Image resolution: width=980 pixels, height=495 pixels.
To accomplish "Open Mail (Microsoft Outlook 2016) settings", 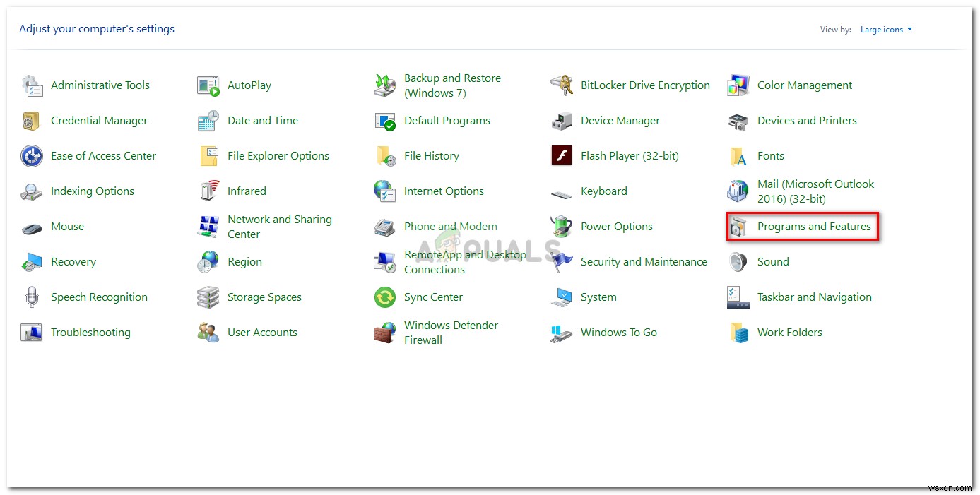I will point(816,191).
